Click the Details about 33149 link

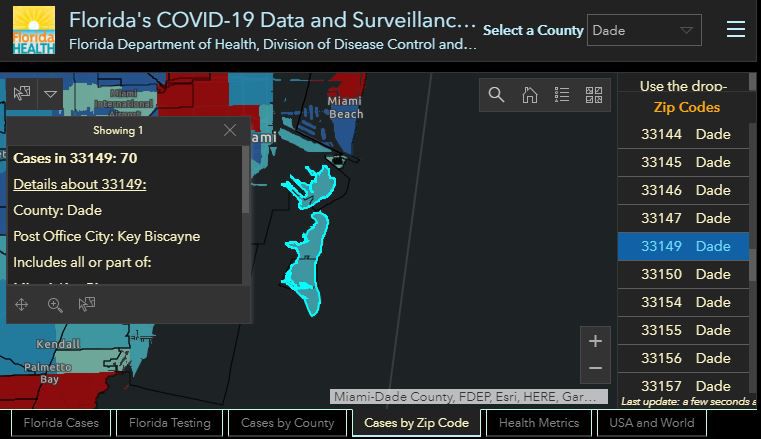pos(80,184)
